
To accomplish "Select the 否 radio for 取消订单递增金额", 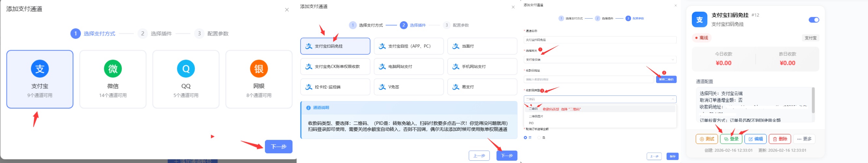I will 525,137.
